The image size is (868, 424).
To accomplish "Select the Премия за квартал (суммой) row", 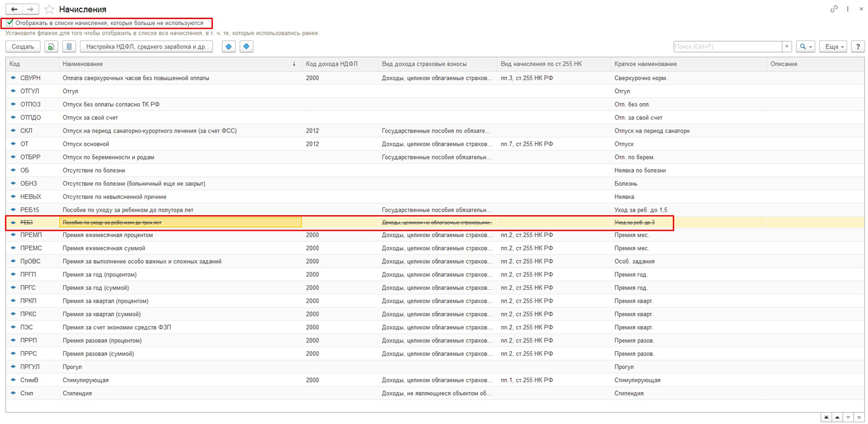I will [435, 314].
